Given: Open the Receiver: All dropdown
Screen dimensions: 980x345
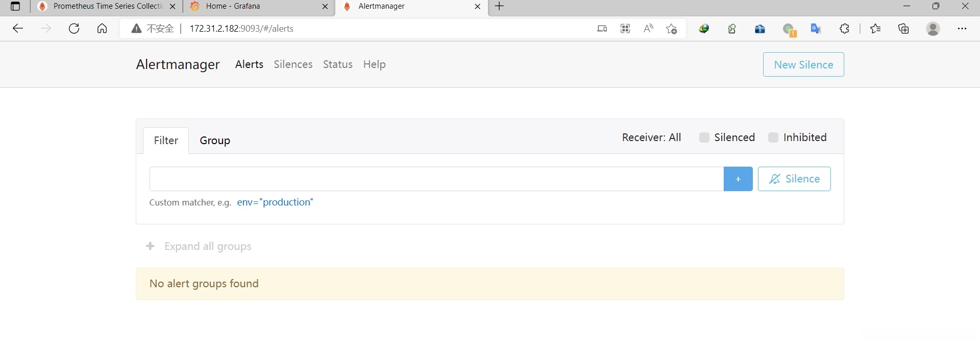Looking at the screenshot, I should tap(651, 137).
